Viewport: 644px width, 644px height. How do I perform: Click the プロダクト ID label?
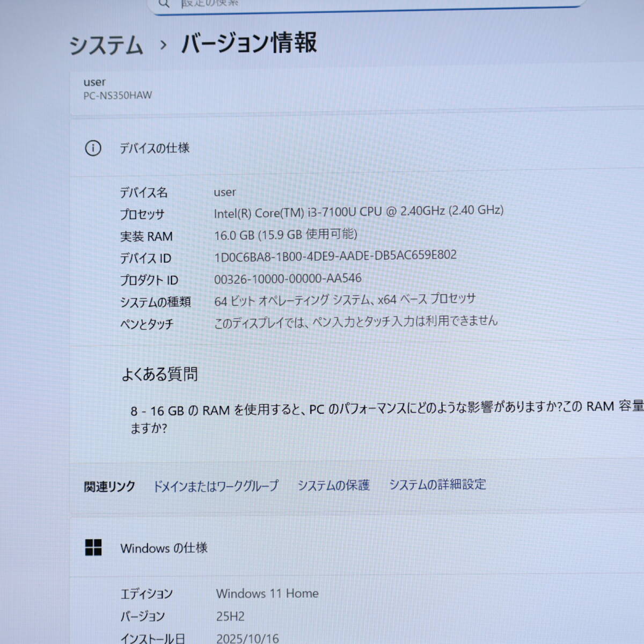point(149,280)
